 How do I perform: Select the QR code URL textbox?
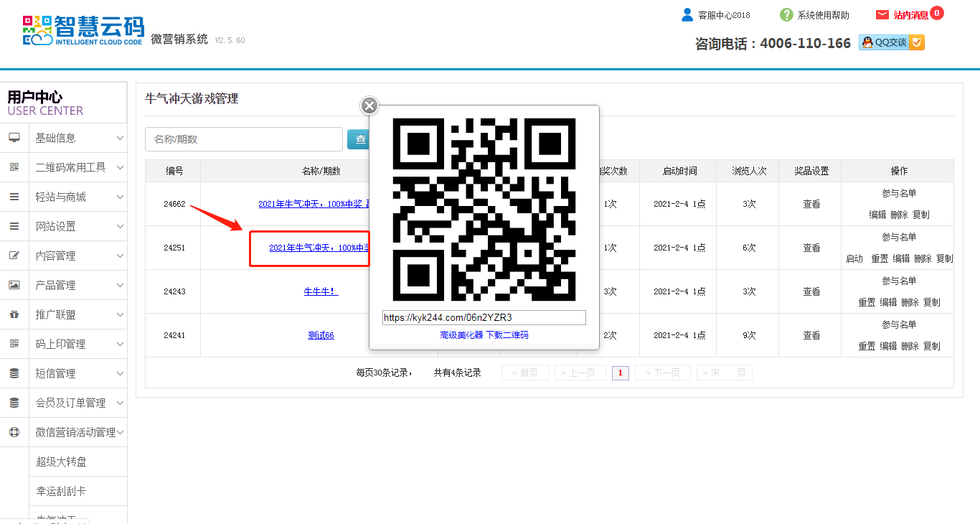pos(484,317)
